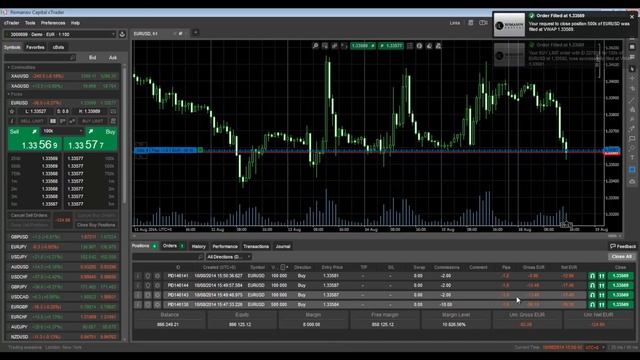
Task: Open the Journal tab
Action: pyautogui.click(x=283, y=247)
